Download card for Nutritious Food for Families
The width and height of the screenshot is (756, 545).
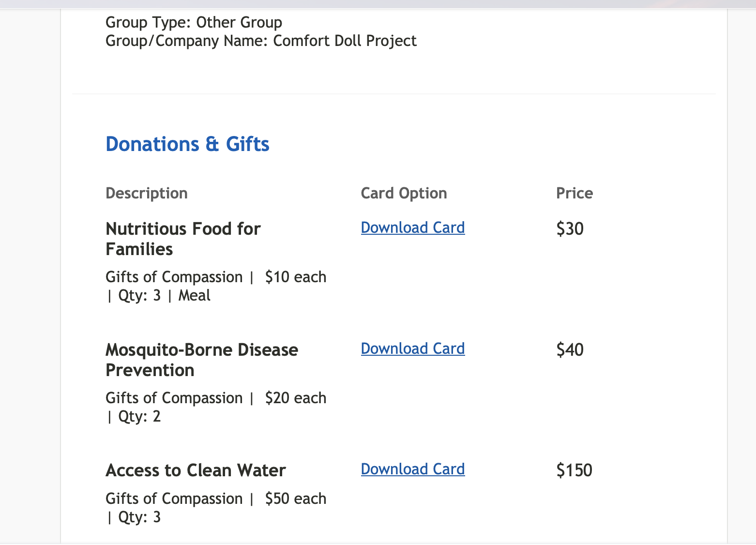pos(412,227)
